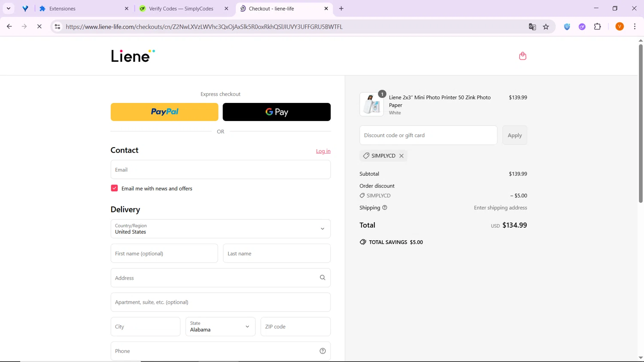Focus the First name (optional) field
The image size is (644, 362).
164,253
